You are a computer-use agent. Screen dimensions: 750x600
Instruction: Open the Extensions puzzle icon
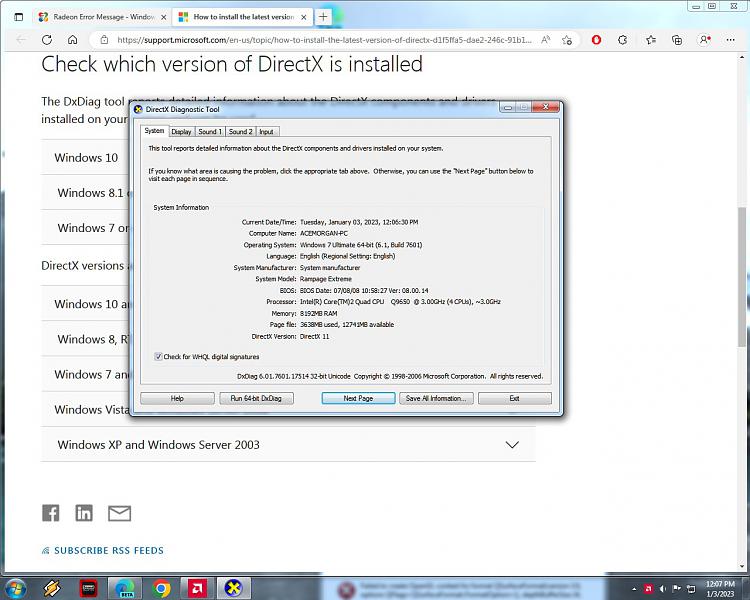point(622,40)
